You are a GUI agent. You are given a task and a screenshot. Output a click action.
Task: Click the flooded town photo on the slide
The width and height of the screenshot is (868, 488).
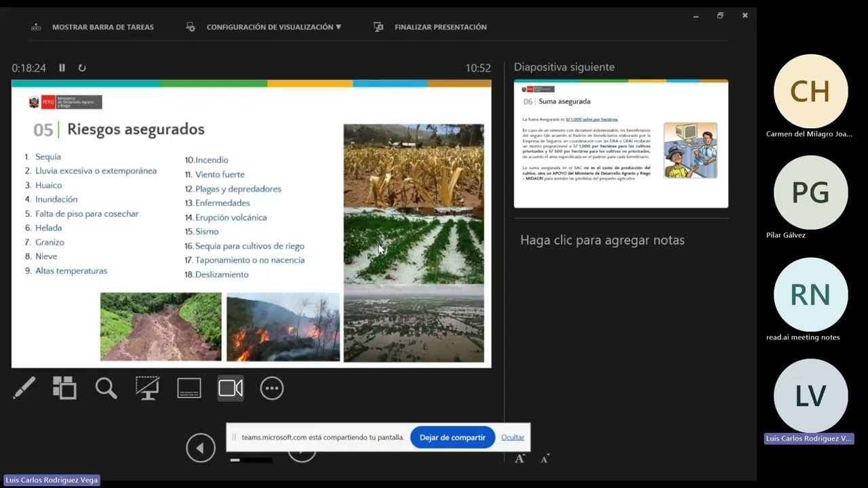(414, 324)
